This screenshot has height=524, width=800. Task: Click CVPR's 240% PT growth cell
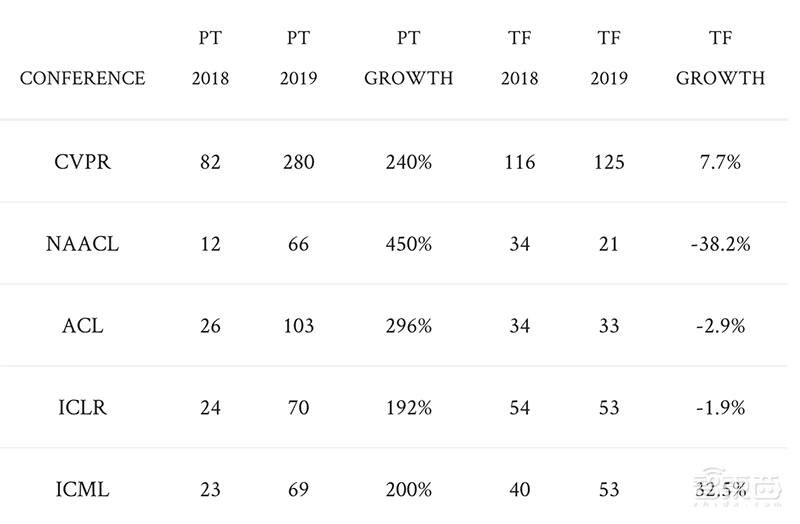(x=408, y=162)
